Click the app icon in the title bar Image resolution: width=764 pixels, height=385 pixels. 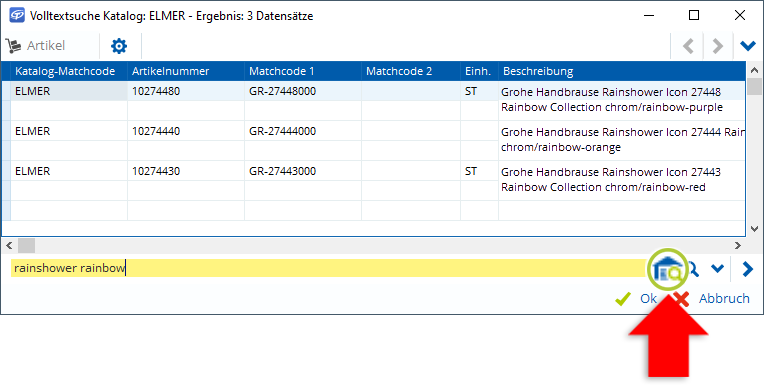[x=17, y=16]
